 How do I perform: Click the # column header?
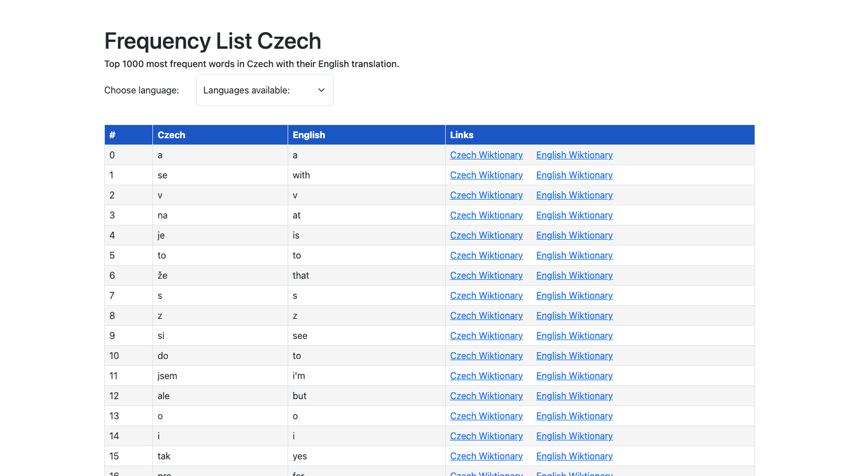click(112, 135)
